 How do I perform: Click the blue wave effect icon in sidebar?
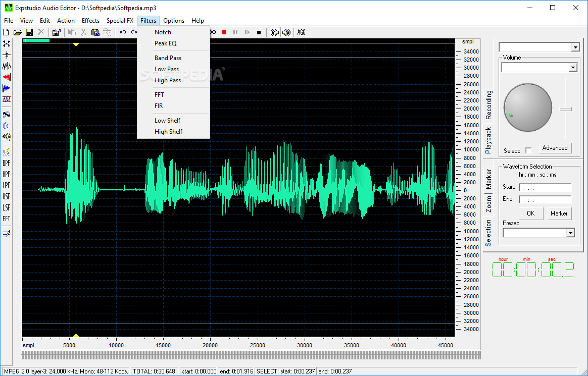(x=7, y=114)
